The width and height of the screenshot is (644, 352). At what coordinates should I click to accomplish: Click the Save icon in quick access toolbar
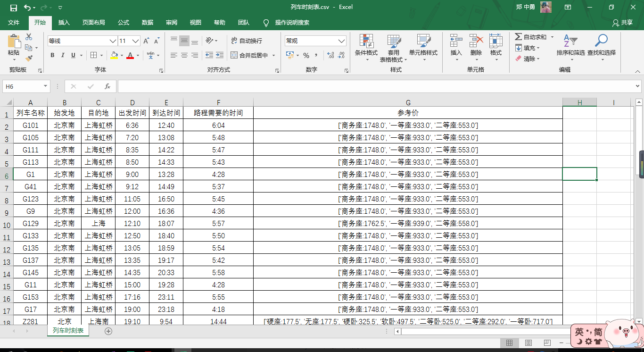(x=13, y=8)
